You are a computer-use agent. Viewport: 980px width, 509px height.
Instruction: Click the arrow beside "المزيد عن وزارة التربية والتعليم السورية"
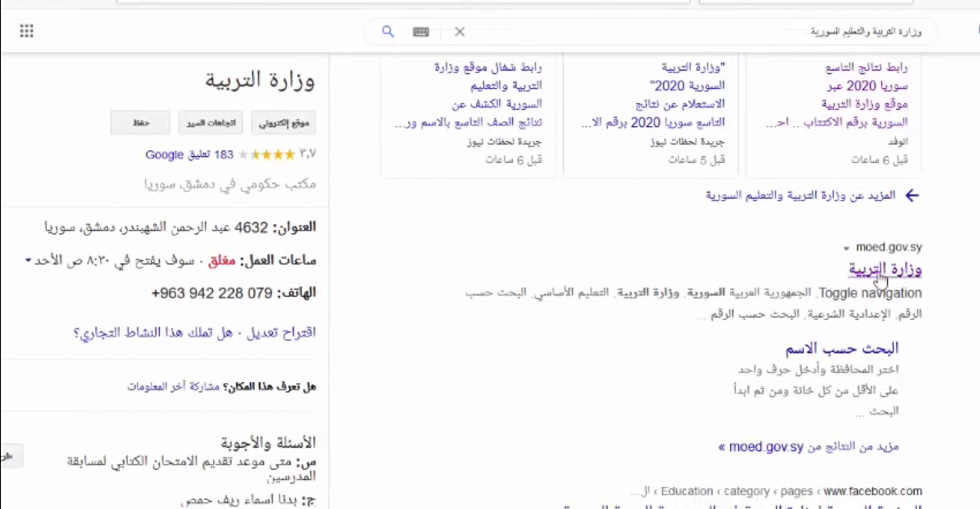click(912, 195)
